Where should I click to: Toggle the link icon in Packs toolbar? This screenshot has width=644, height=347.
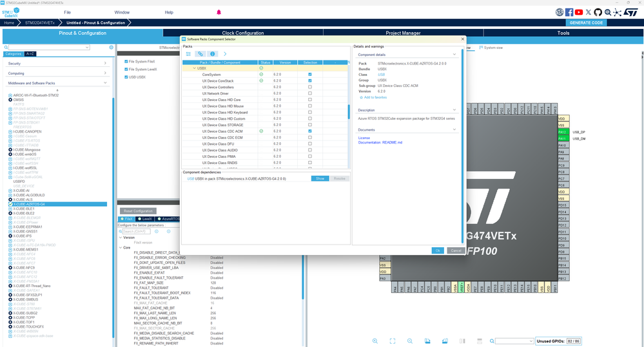click(x=200, y=53)
